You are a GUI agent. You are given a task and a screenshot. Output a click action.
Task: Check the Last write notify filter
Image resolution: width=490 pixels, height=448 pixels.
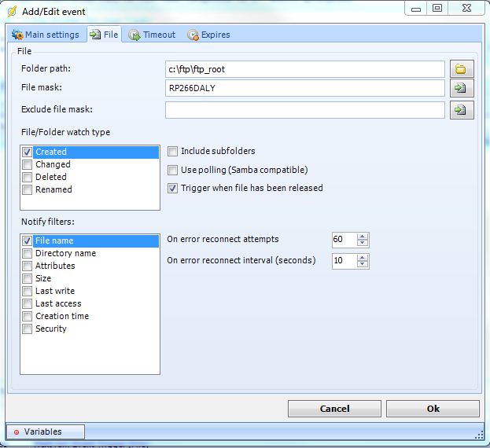28,291
